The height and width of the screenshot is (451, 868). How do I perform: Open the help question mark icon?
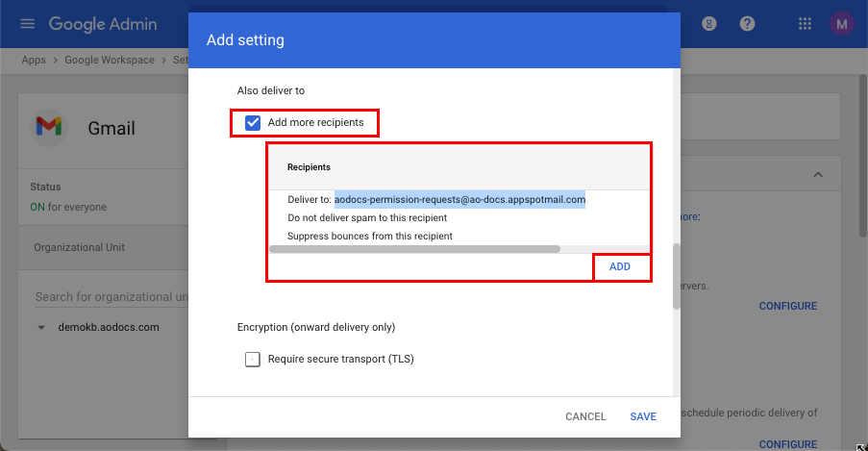tap(747, 24)
